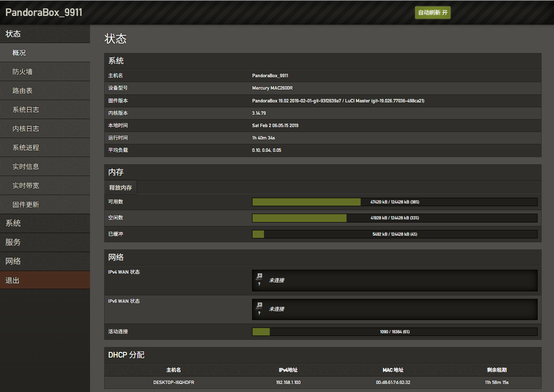Click the lease time 11h 58m 15s
This screenshot has width=554, height=392.
pyautogui.click(x=497, y=382)
